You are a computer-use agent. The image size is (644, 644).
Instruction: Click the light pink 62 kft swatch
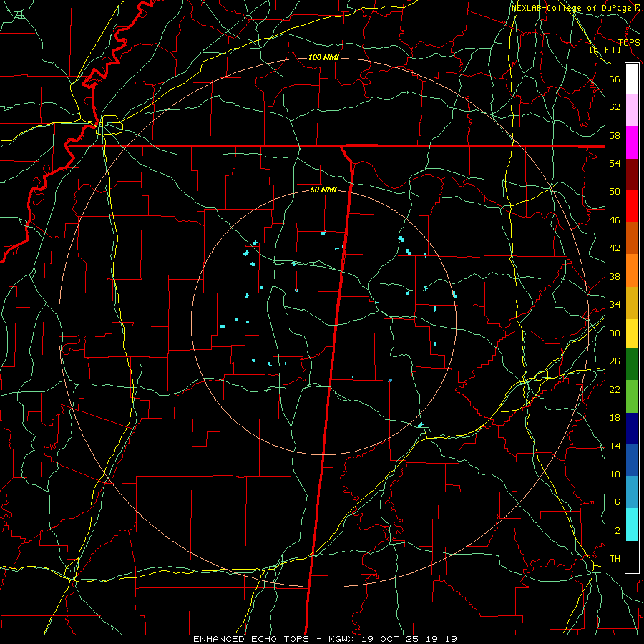click(632, 110)
